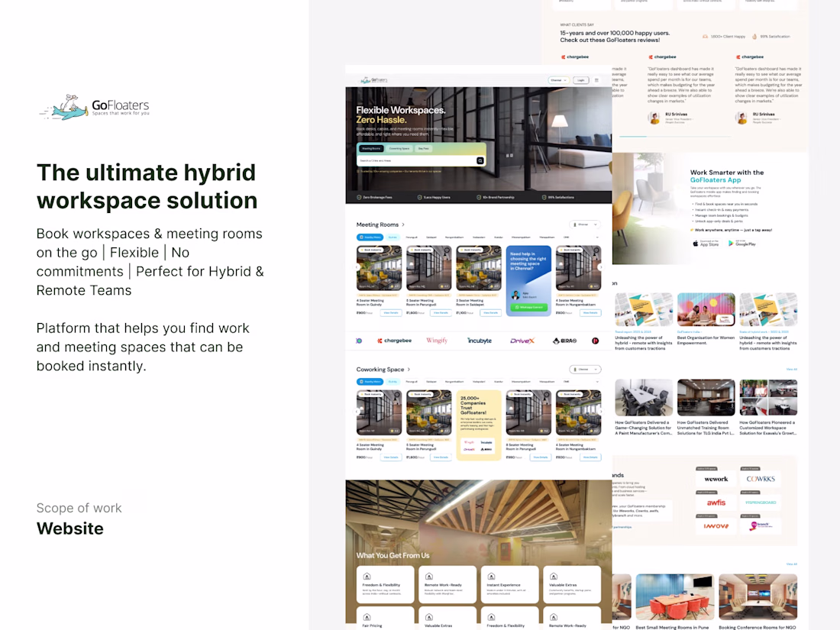This screenshot has height=630, width=840.
Task: Select Guindy chip in Meeting Rooms
Action: pos(393,237)
